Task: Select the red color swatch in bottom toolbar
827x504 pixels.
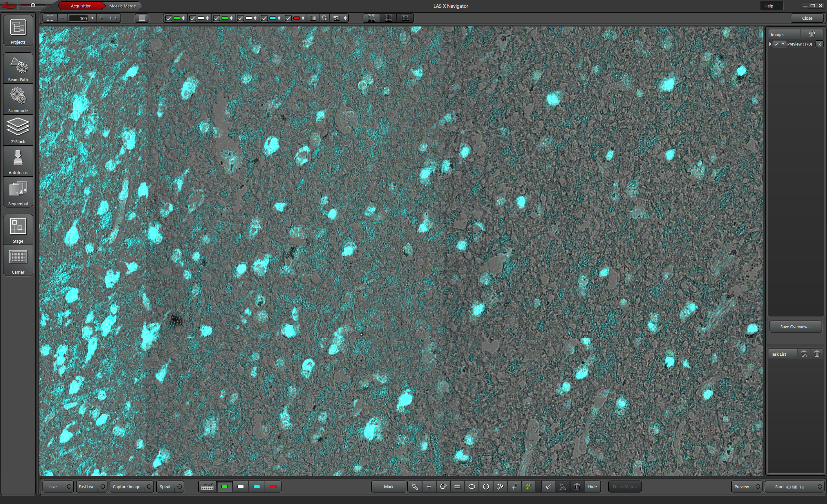Action: 273,486
